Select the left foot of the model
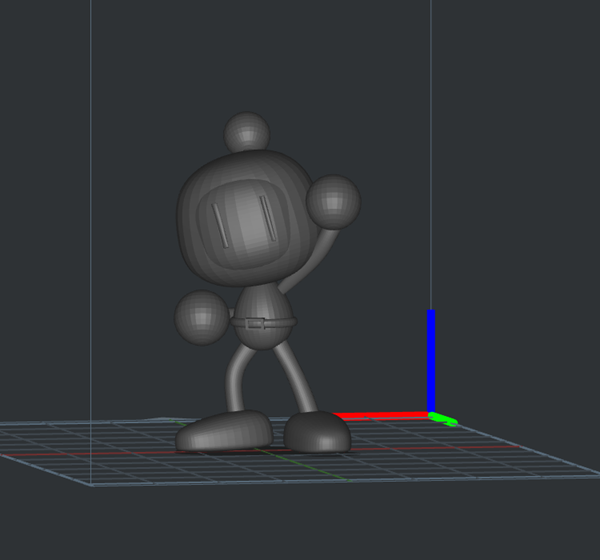The image size is (600, 560). pyautogui.click(x=224, y=432)
